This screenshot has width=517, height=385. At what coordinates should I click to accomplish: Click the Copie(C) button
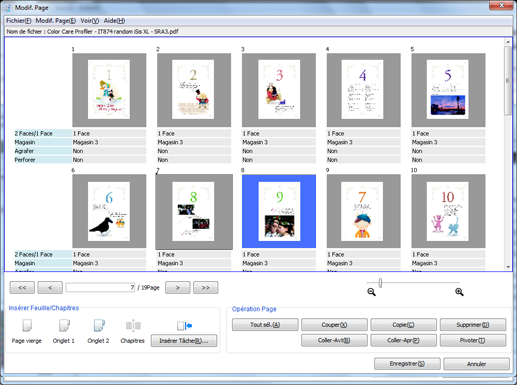403,325
